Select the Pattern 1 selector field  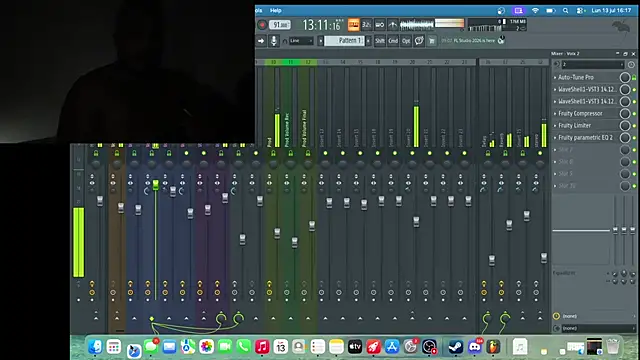344,40
